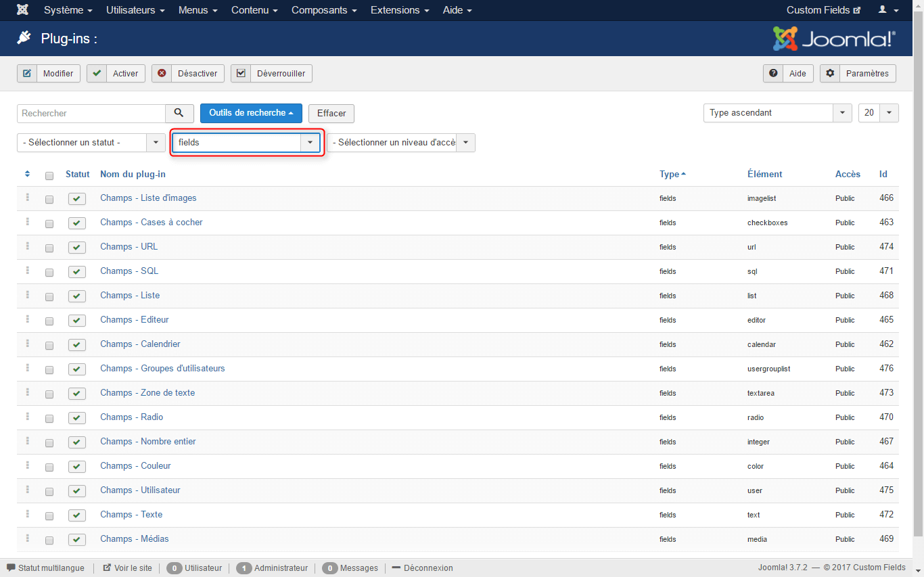The width and height of the screenshot is (924, 577).
Task: Click in the Rechercher search field
Action: (91, 113)
